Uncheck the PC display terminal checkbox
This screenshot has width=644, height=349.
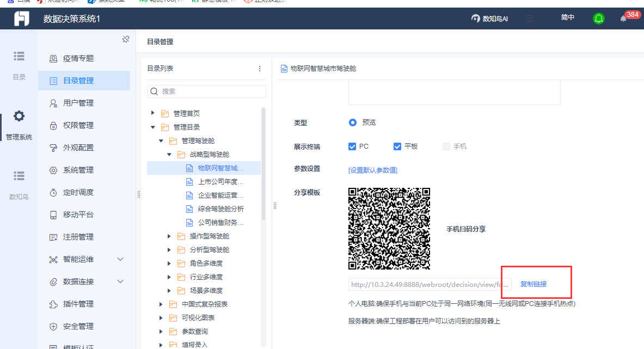point(352,146)
